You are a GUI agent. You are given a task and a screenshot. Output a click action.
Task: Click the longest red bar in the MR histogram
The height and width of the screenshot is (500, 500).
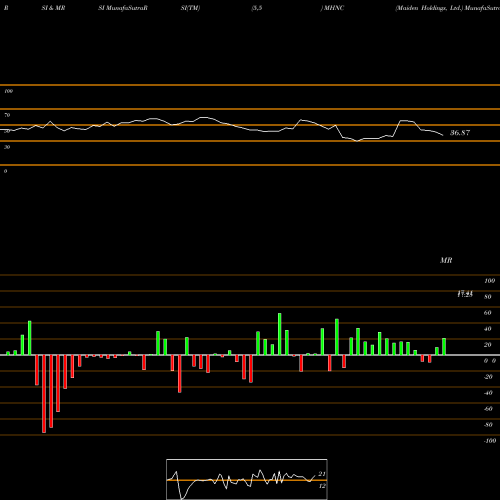pos(44,394)
